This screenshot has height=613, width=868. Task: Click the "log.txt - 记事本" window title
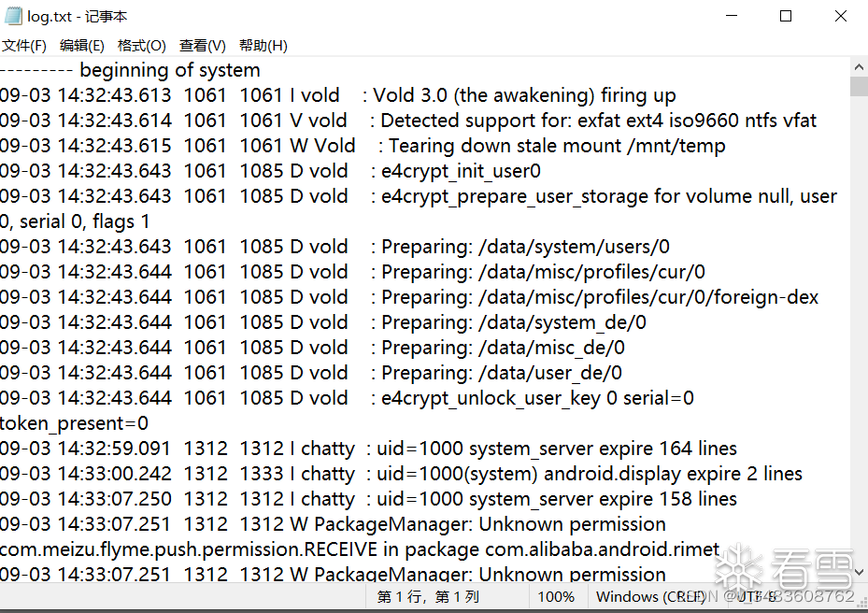[78, 16]
